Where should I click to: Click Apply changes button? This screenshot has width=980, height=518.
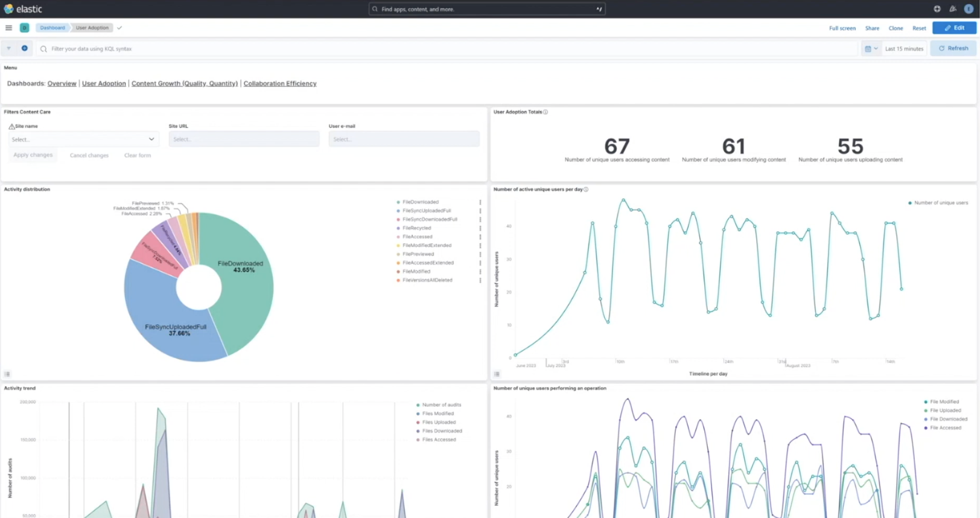[33, 155]
